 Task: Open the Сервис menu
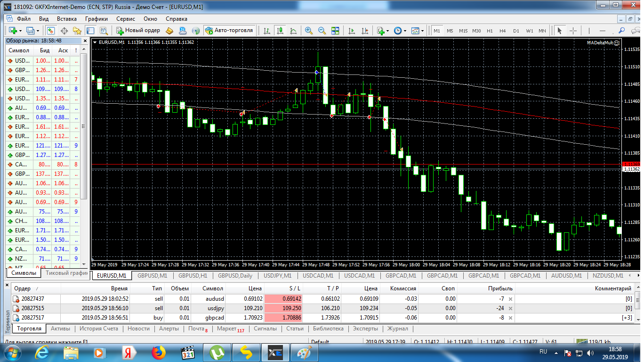coord(125,19)
